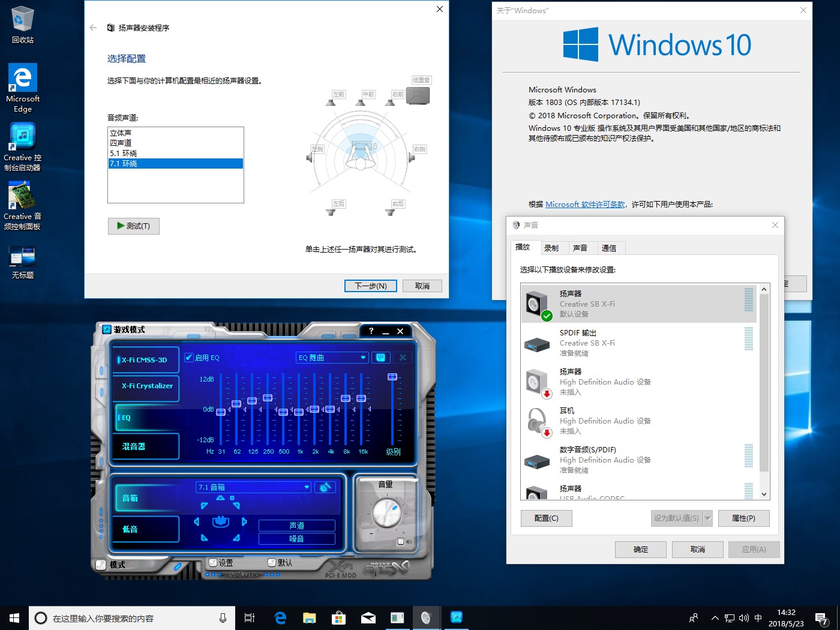
Task: Toggle mute checkbox under the 音量 knob
Action: [401, 542]
